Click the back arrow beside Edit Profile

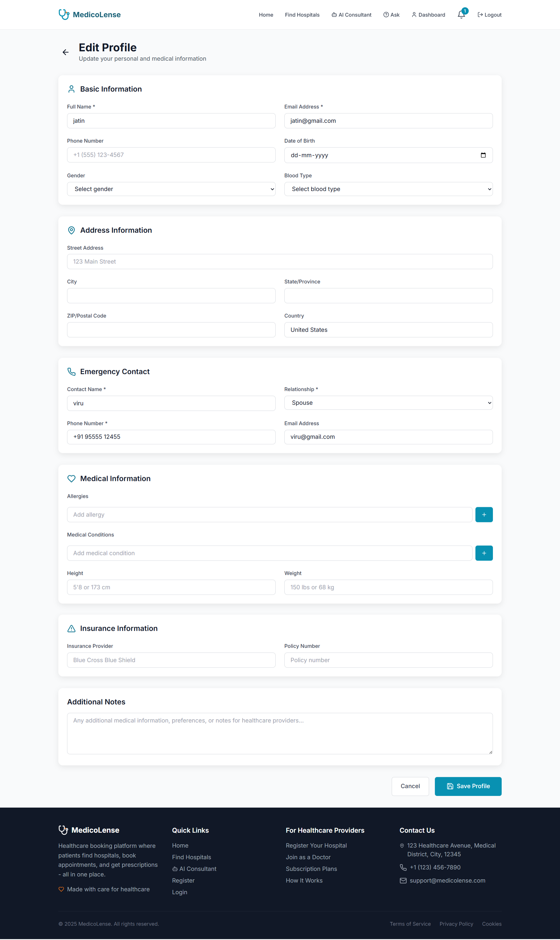click(66, 52)
